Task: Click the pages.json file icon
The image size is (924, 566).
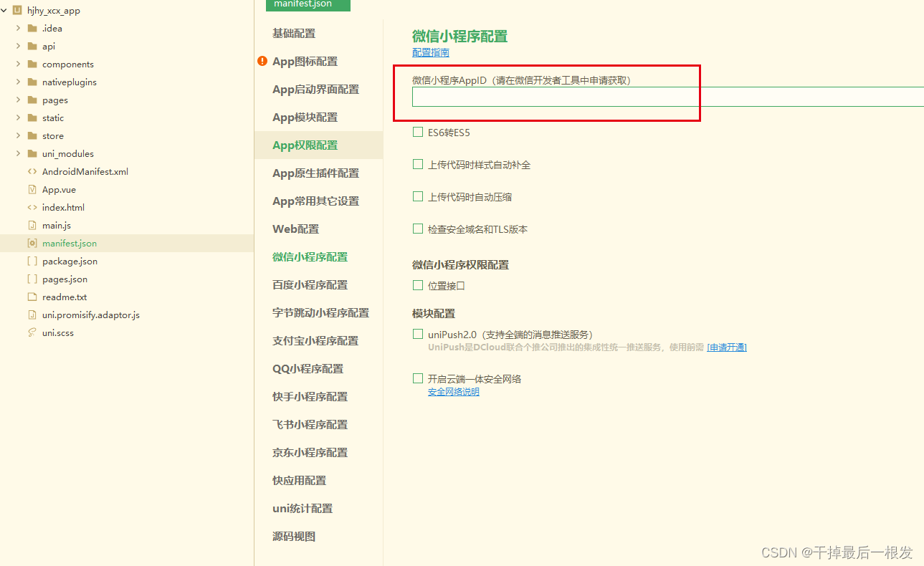Action: pyautogui.click(x=32, y=279)
